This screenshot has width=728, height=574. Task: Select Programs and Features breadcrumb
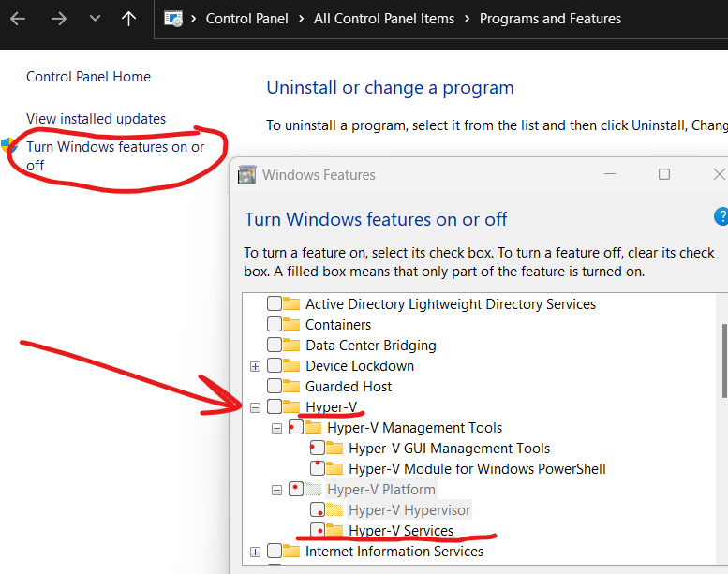pos(550,19)
